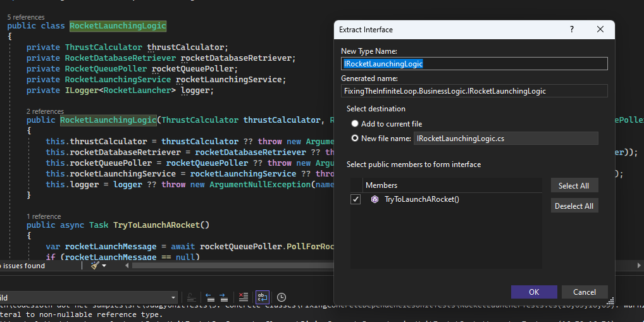Confirm with the OK button
This screenshot has height=322, width=644.
click(534, 292)
